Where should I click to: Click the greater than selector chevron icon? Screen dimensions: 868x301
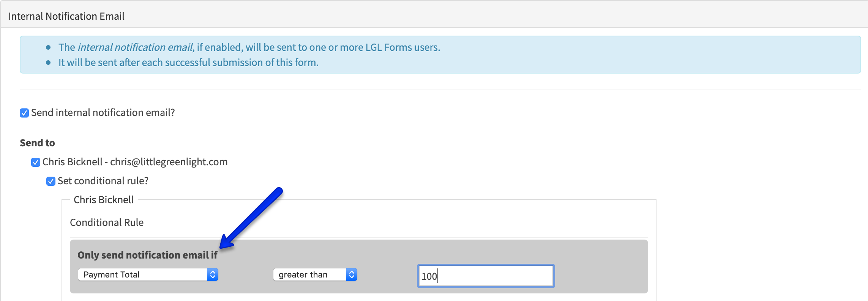352,274
